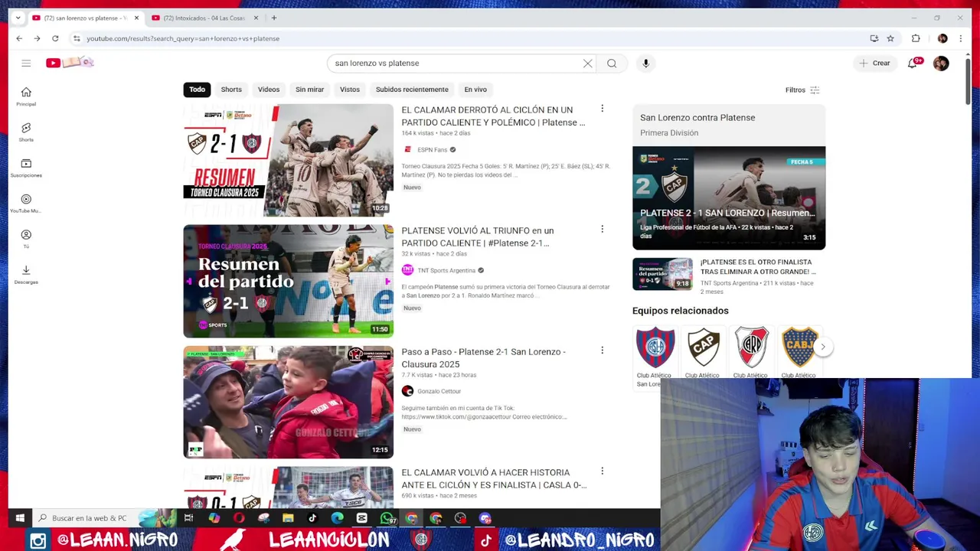The height and width of the screenshot is (551, 980).
Task: Start voice search with the microphone
Action: tap(645, 64)
